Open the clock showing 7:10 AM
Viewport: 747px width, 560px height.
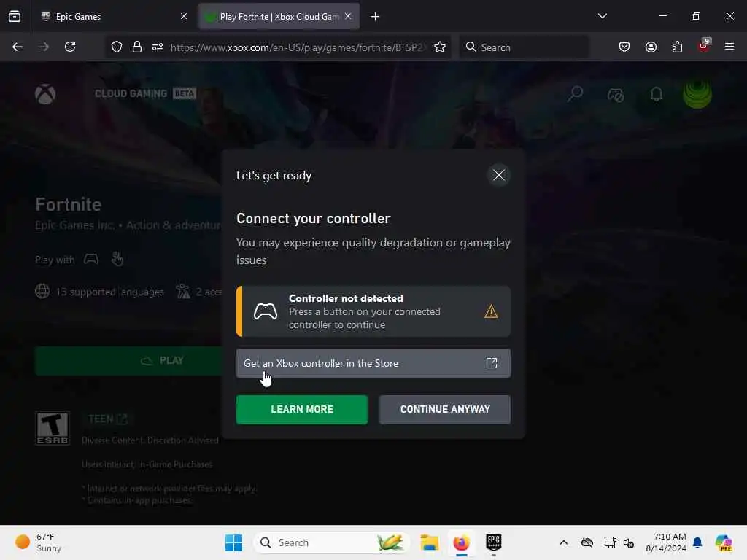pyautogui.click(x=666, y=542)
